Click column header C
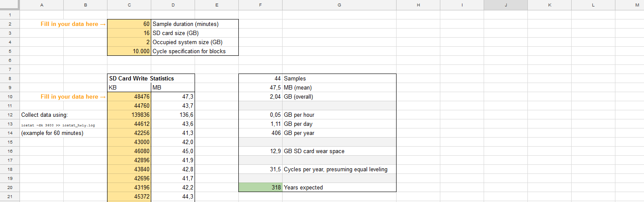This screenshot has height=202, width=644. (x=129, y=5)
